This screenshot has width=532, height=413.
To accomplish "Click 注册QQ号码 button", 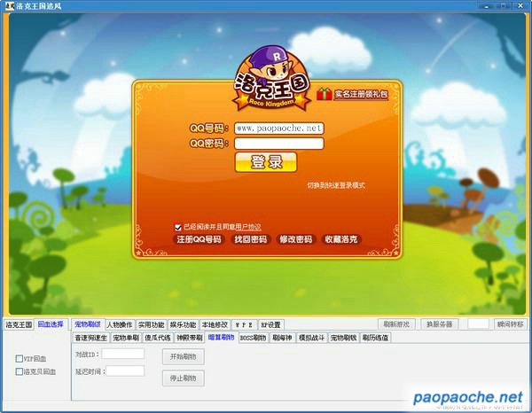I will 199,239.
